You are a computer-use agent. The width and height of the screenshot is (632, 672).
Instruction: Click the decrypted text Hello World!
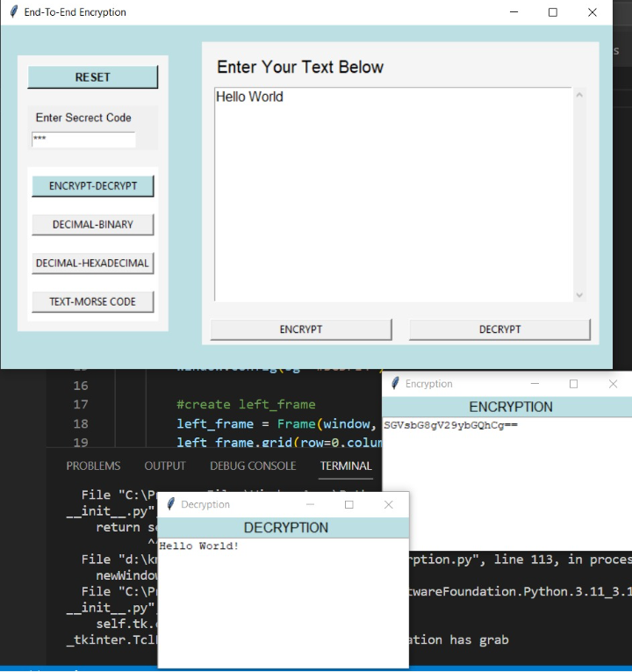click(x=198, y=546)
